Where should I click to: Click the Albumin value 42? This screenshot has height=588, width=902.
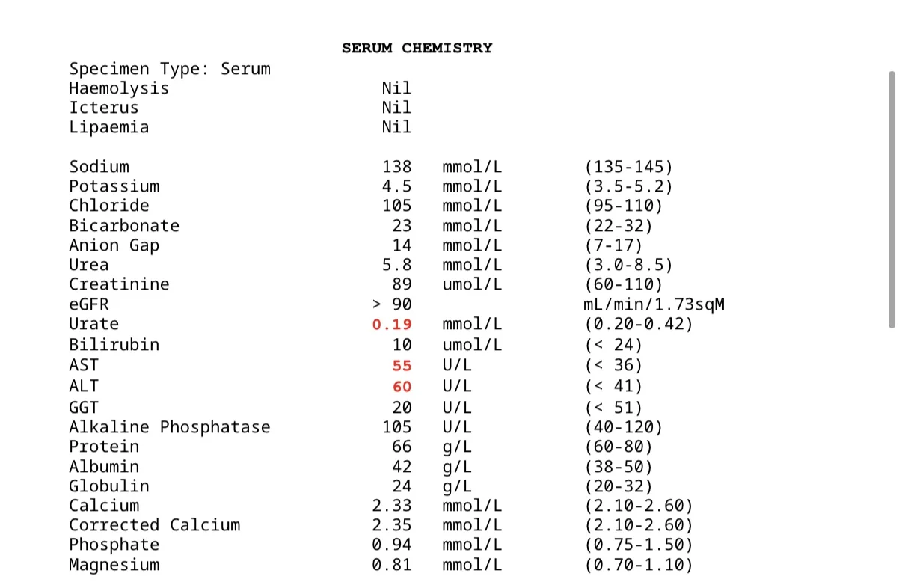(402, 467)
